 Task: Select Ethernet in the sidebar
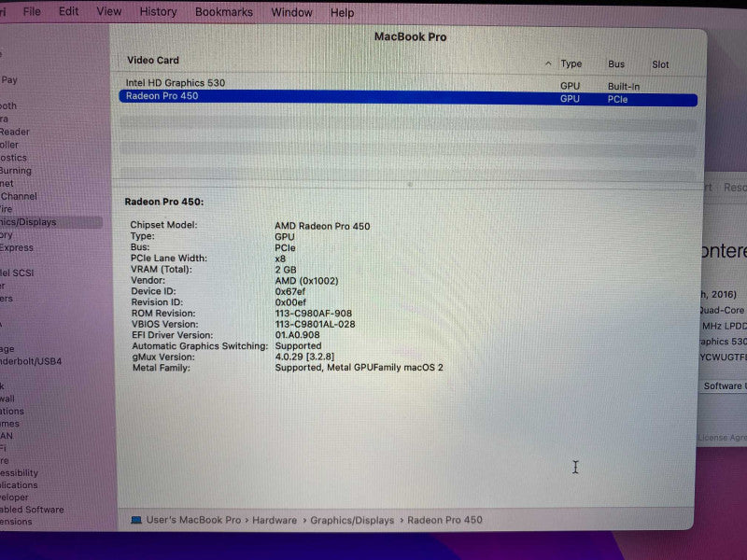(7, 183)
